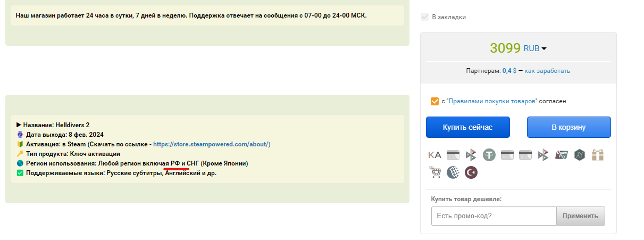Screen dimensions: 644x240
Task: Expand currency list via arrow next to RUB
Action: click(544, 49)
